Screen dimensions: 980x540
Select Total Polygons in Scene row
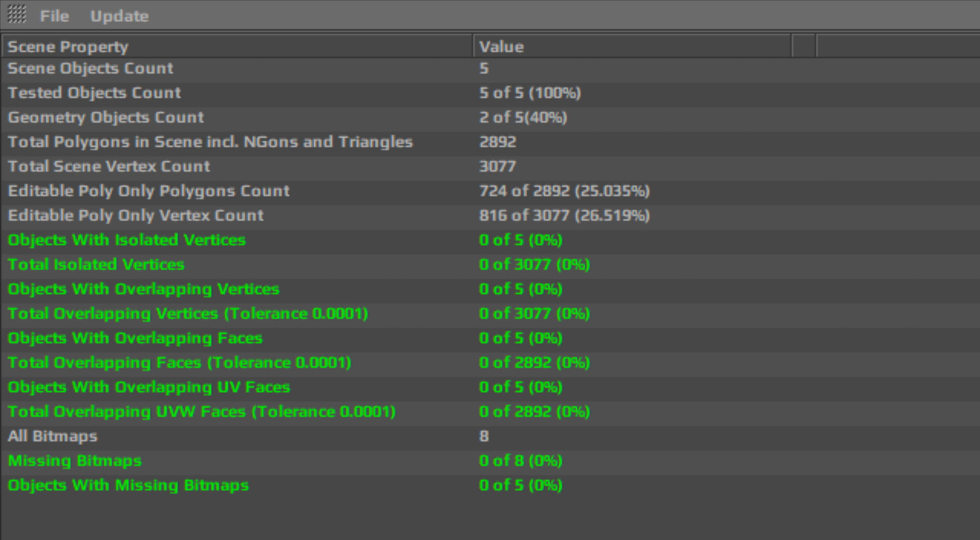tap(490, 142)
